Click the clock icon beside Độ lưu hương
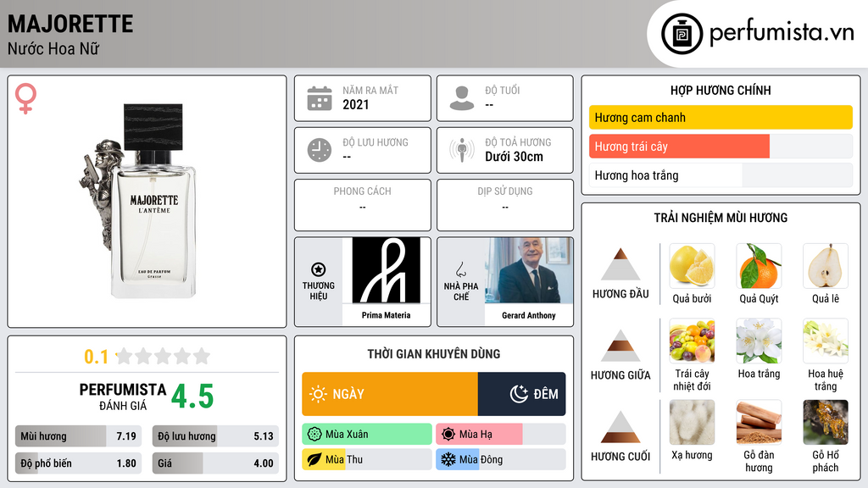868x488 pixels. pos(320,150)
